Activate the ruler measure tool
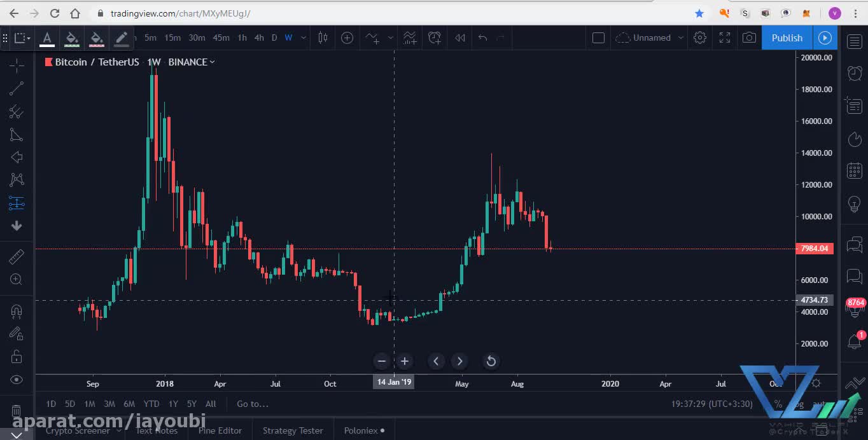Image resolution: width=868 pixels, height=440 pixels. [17, 256]
